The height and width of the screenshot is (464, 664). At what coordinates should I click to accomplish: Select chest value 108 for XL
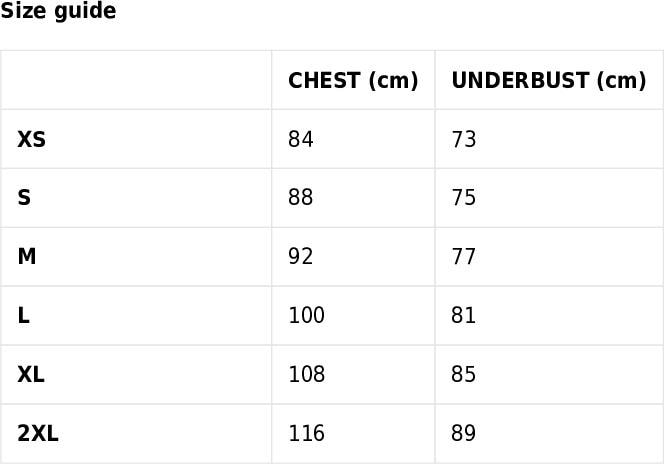(307, 374)
